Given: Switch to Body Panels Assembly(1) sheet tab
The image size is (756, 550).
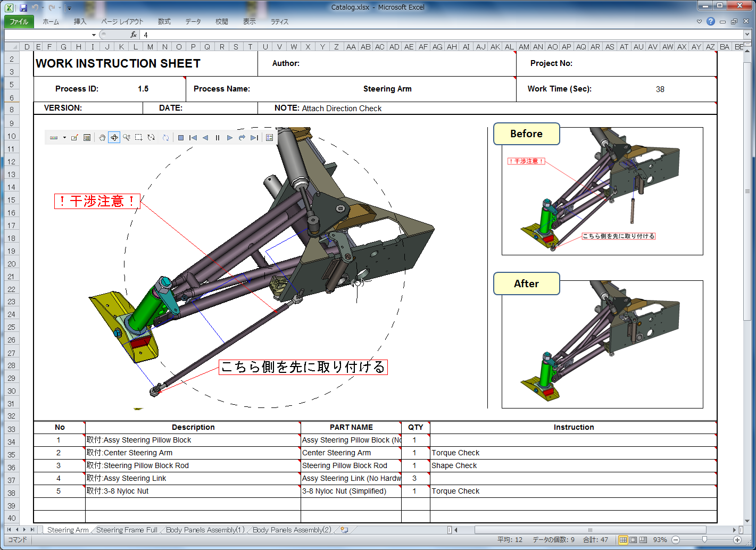Looking at the screenshot, I should click(205, 530).
